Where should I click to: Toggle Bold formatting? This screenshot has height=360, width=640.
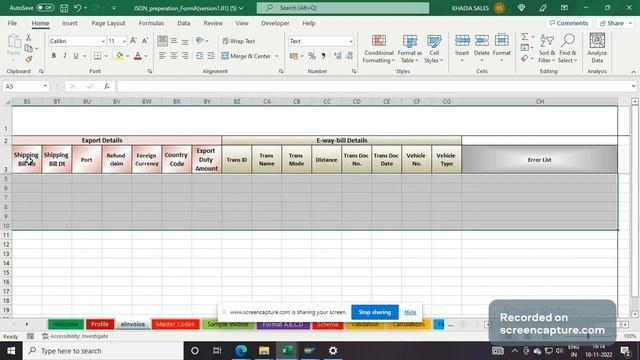(x=53, y=56)
